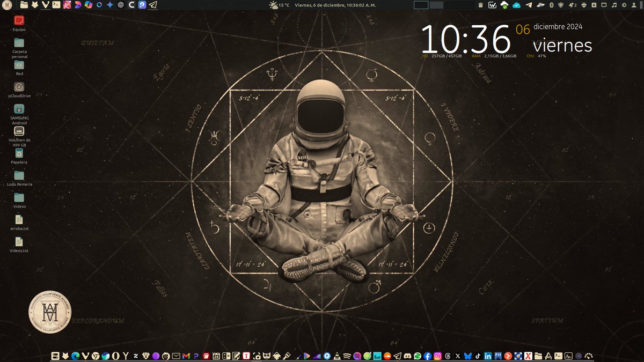Open the weather applet showing 15 °C
Viewport: 644px width, 362px height.
point(279,5)
